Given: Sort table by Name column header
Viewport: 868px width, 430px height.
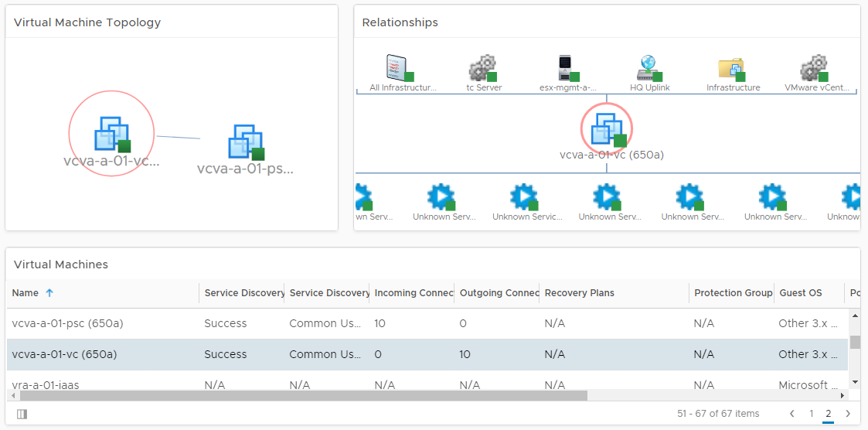Looking at the screenshot, I should click(x=26, y=293).
